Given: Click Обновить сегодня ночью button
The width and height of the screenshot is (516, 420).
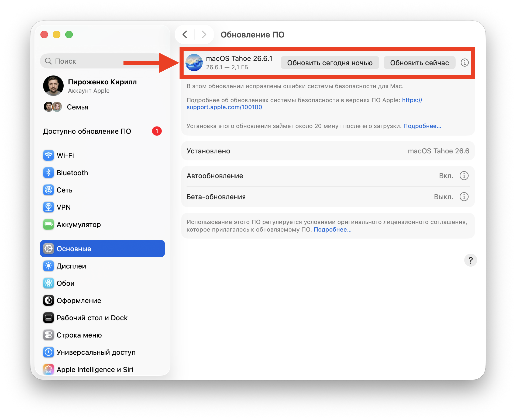Looking at the screenshot, I should tap(330, 63).
